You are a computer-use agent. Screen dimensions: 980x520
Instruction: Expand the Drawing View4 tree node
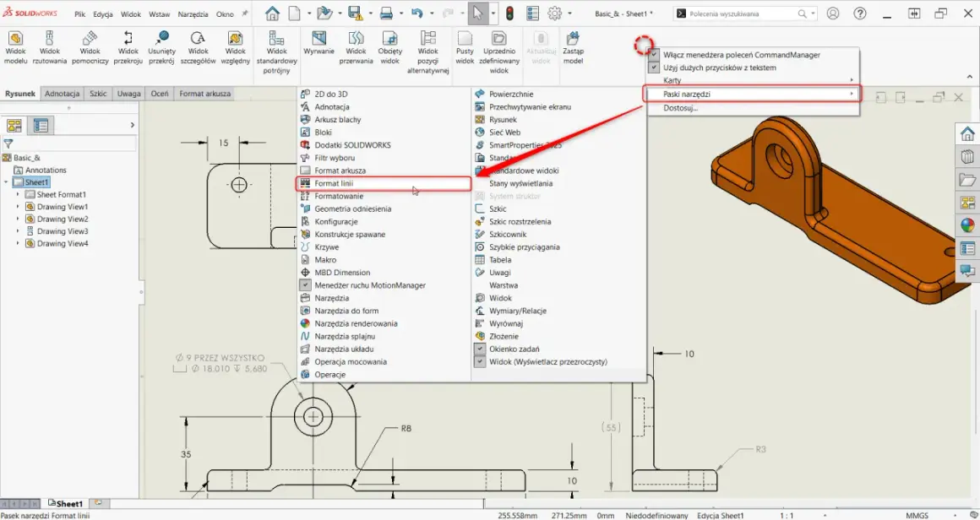point(18,243)
